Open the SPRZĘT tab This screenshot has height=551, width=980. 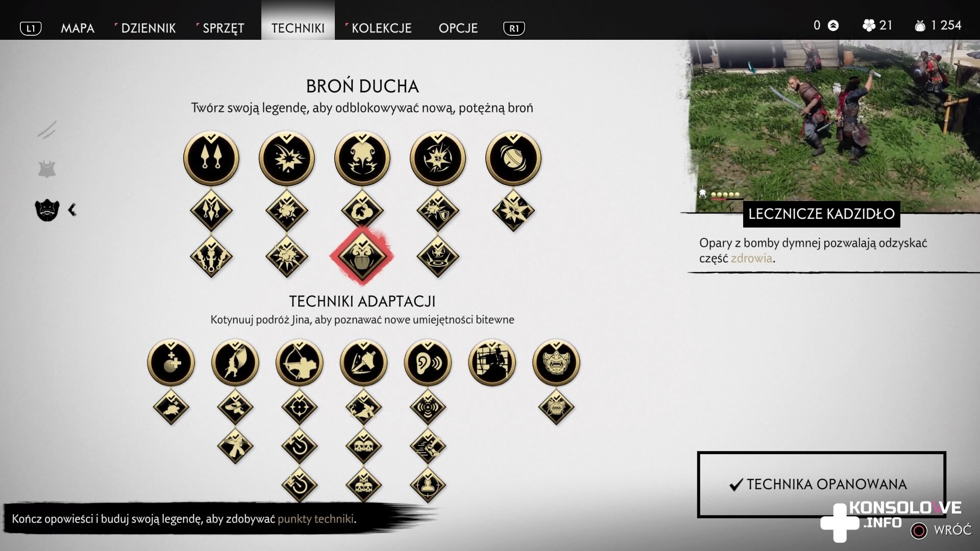pyautogui.click(x=224, y=28)
